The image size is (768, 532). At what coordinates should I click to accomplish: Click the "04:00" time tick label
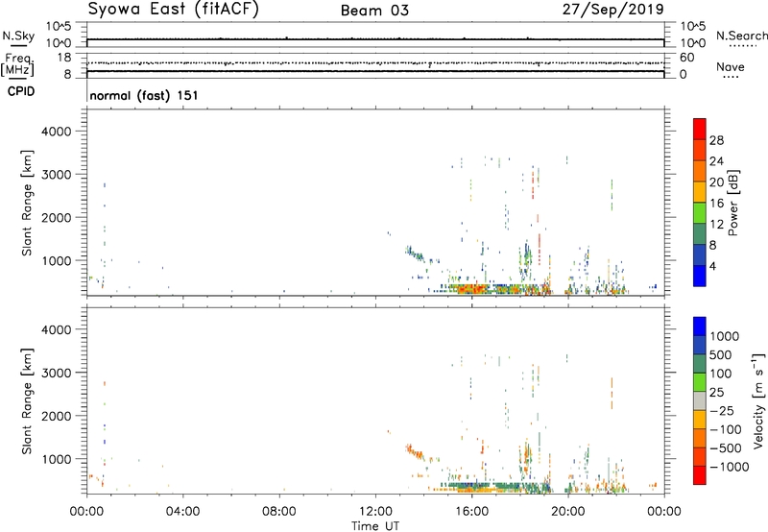tap(183, 512)
